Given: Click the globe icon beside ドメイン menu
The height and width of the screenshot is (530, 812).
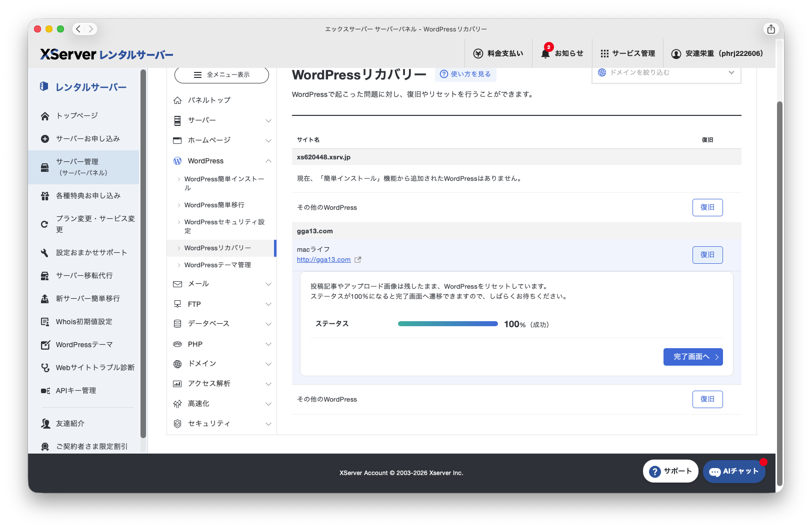Looking at the screenshot, I should tap(177, 364).
